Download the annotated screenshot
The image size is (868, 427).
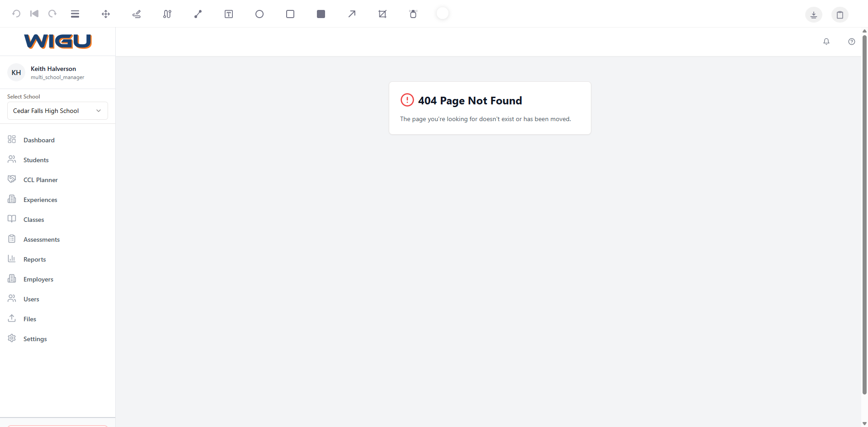(814, 14)
